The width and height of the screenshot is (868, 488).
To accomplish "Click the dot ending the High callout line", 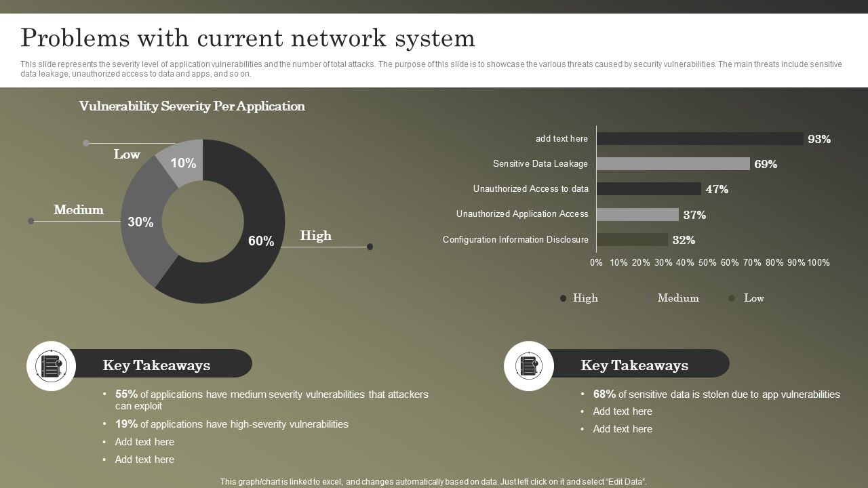I will click(x=370, y=247).
